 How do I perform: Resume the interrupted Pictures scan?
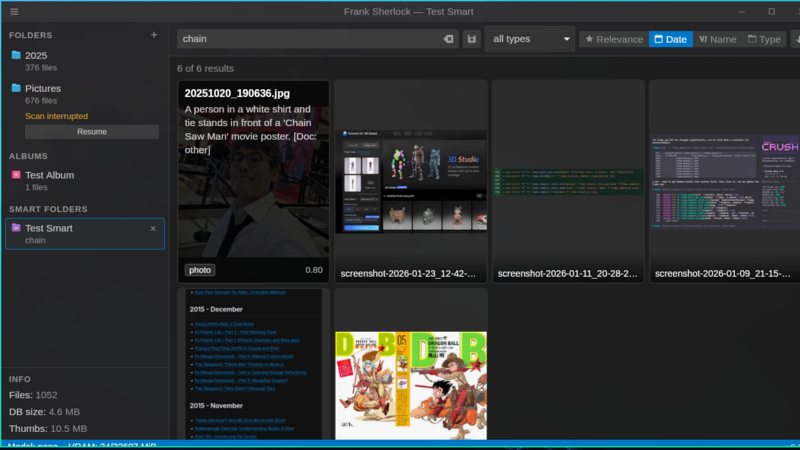(92, 132)
